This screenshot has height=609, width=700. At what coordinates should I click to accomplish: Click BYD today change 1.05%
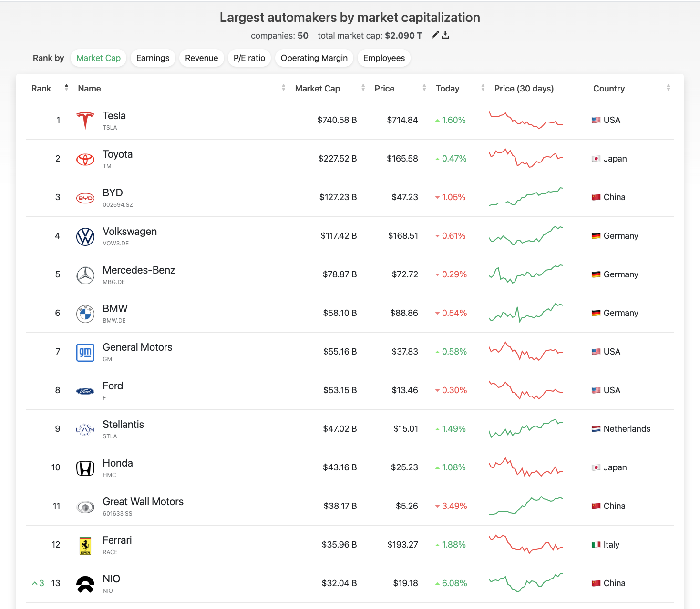pyautogui.click(x=450, y=197)
